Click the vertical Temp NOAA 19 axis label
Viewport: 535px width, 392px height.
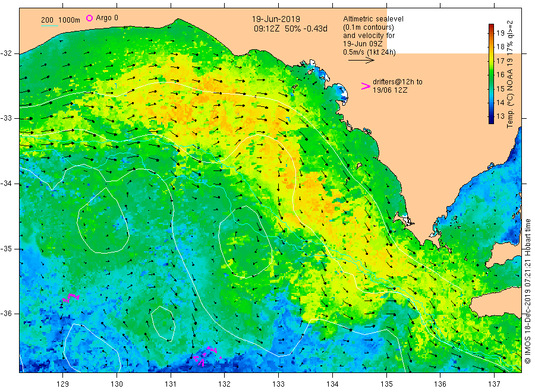[x=510, y=74]
